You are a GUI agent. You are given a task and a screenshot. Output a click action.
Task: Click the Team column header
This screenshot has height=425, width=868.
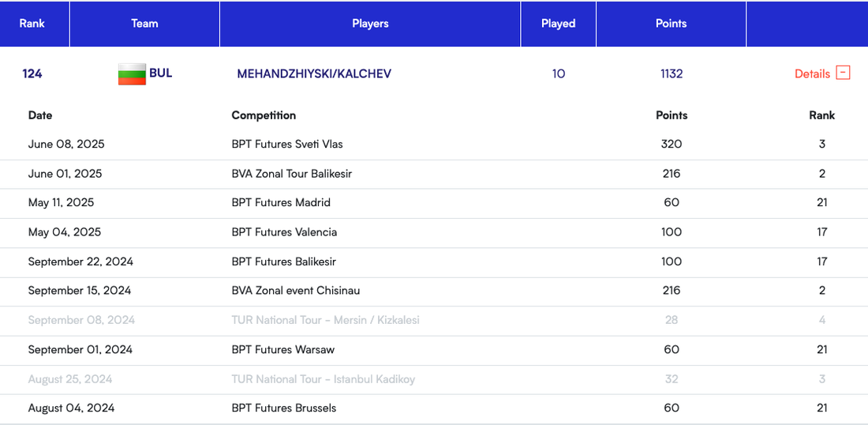(144, 24)
